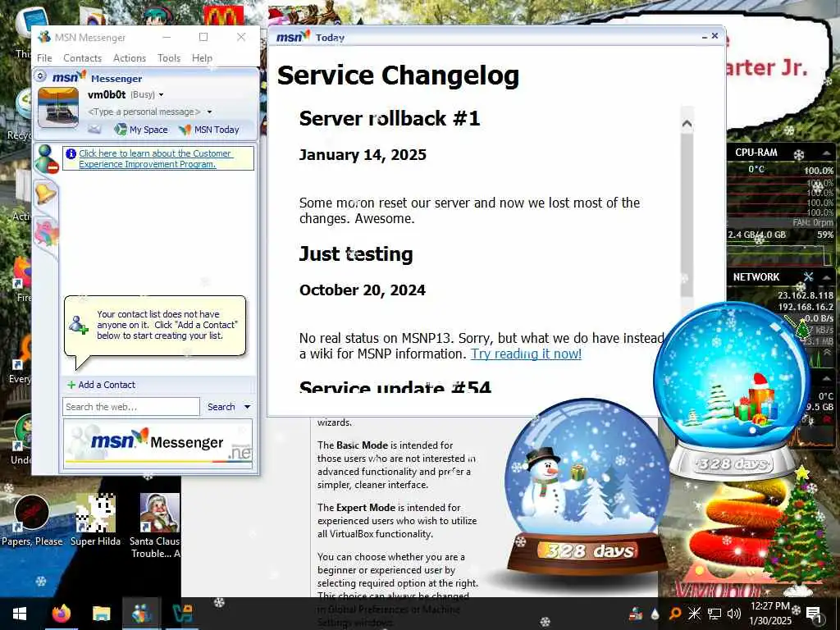Viewport: 840px width, 630px height.
Task: Click the green plus next to Add a Contact
Action: tap(71, 385)
